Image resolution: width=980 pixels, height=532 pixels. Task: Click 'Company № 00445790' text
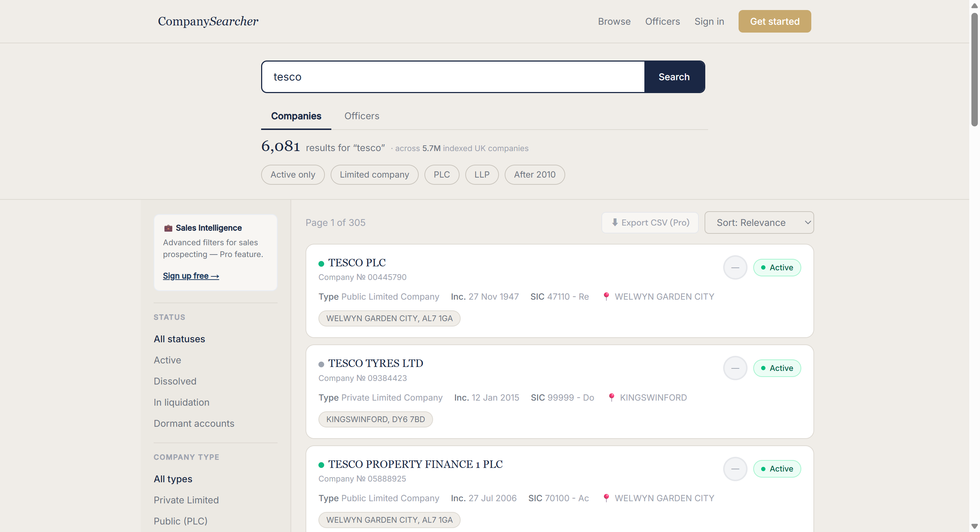(362, 277)
